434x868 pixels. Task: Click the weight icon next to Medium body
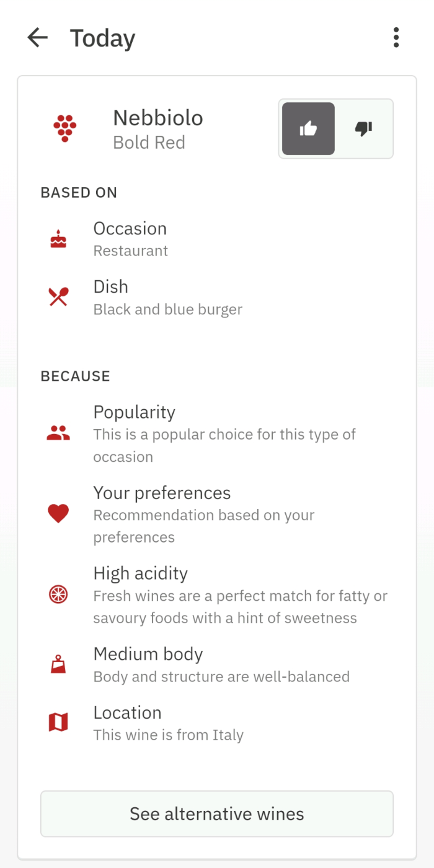pos(58,665)
